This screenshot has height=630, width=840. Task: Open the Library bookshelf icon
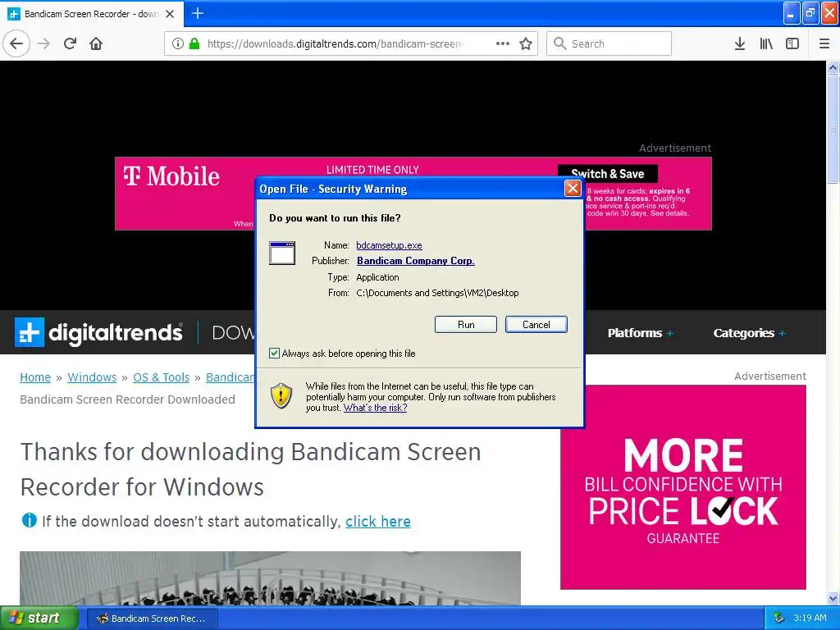(x=766, y=43)
